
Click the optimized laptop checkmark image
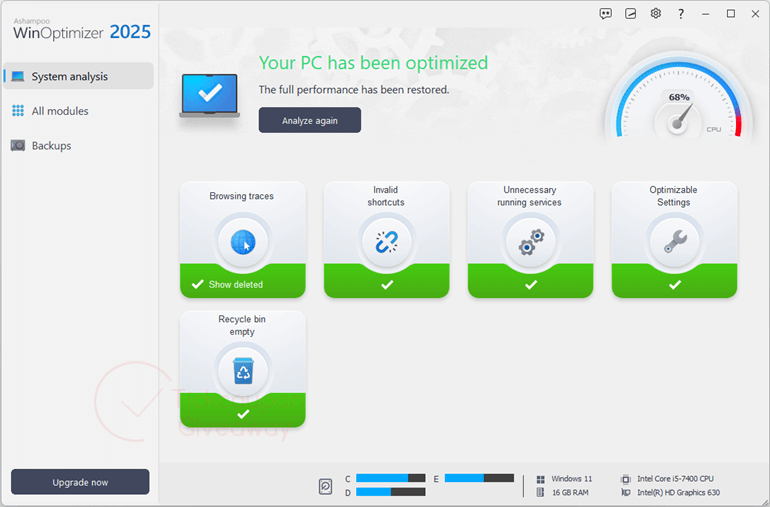pyautogui.click(x=210, y=95)
